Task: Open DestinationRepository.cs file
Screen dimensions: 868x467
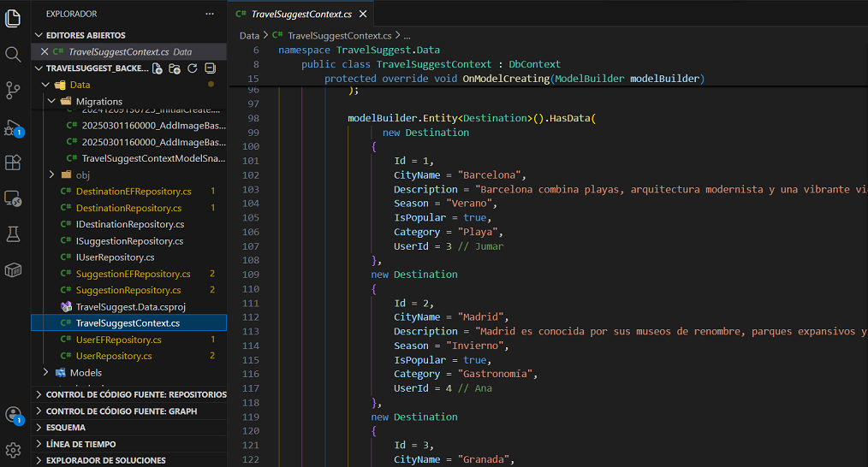Action: [x=128, y=208]
